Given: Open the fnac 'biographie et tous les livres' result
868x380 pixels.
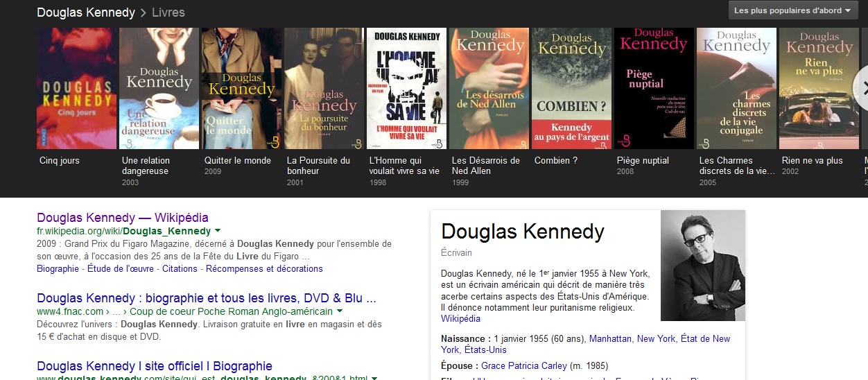Looking at the screenshot, I should (x=207, y=298).
